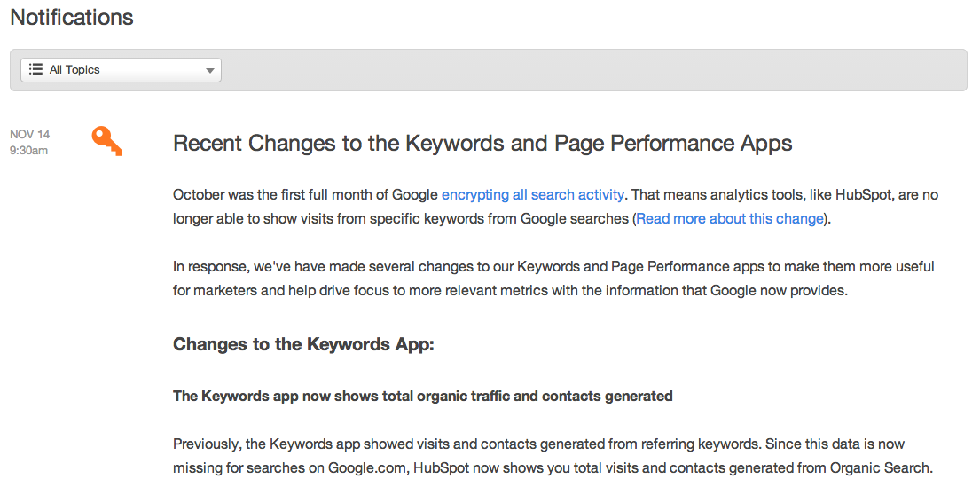The image size is (980, 479).
Task: Click the Changes to the Keywords App heading
Action: (x=303, y=344)
